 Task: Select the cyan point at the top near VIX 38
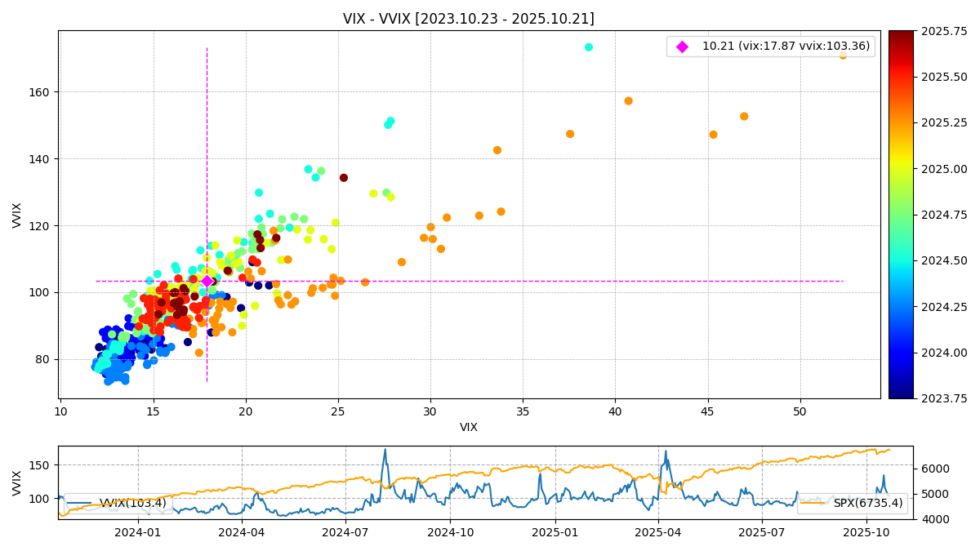589,47
